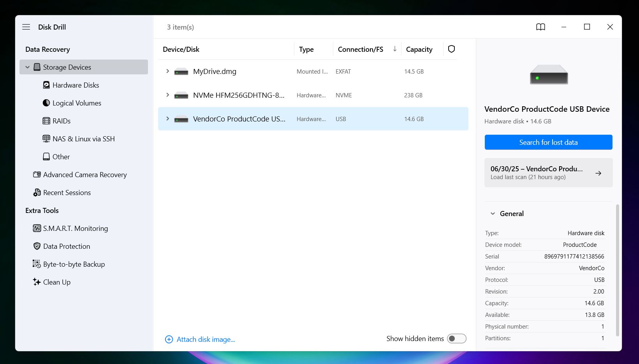Screen dimensions: 639x364
Task: Click the Mounted I... type cell
Action: coord(312,72)
